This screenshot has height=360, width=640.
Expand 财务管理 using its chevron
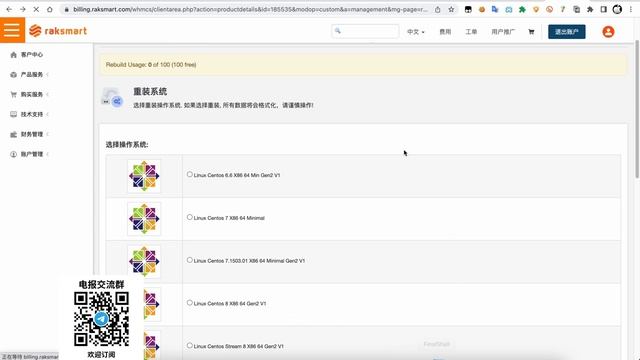(48, 134)
